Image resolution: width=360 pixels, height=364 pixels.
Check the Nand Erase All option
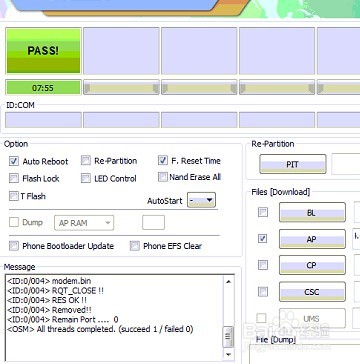click(163, 177)
